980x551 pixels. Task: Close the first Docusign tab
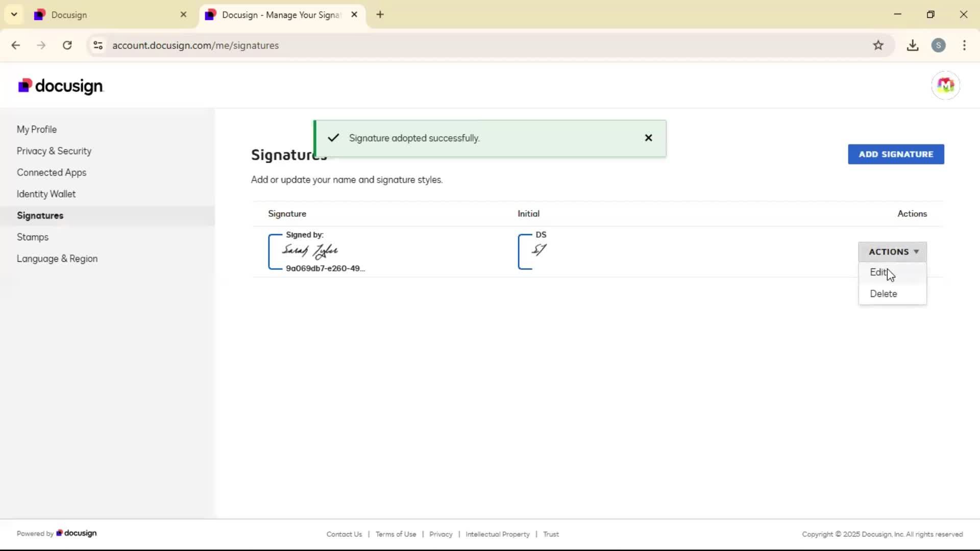coord(183,15)
